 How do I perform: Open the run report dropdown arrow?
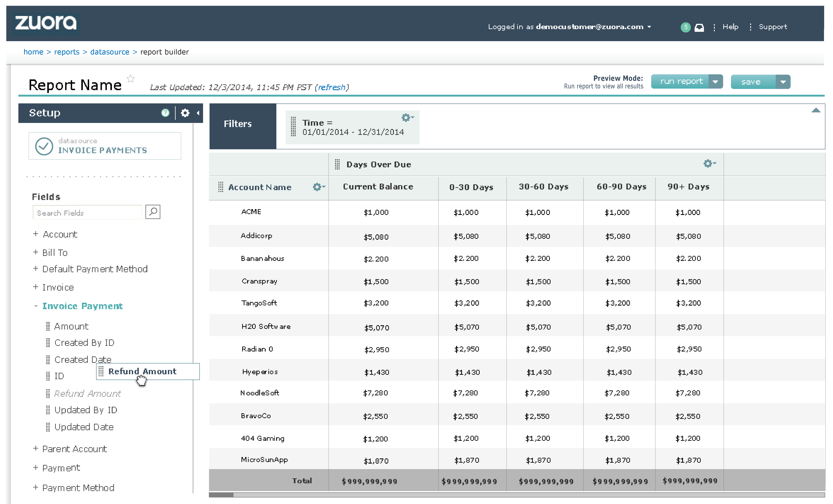pos(715,82)
